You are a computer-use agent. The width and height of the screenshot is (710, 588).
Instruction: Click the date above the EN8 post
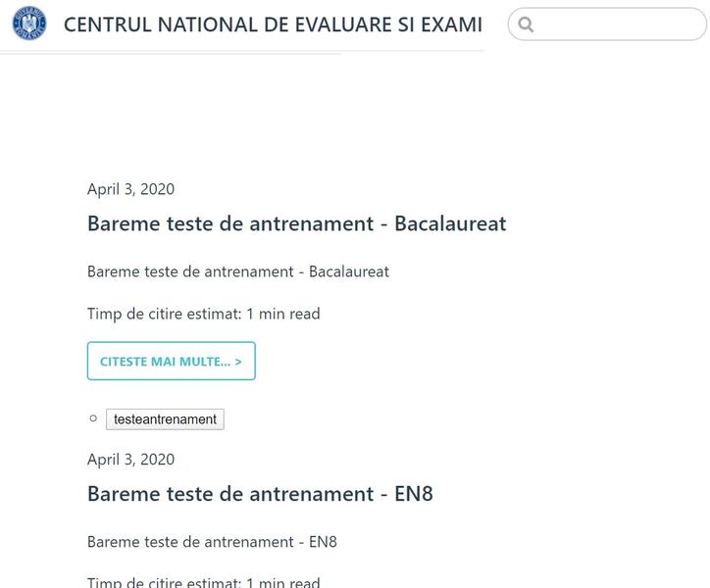click(x=130, y=460)
